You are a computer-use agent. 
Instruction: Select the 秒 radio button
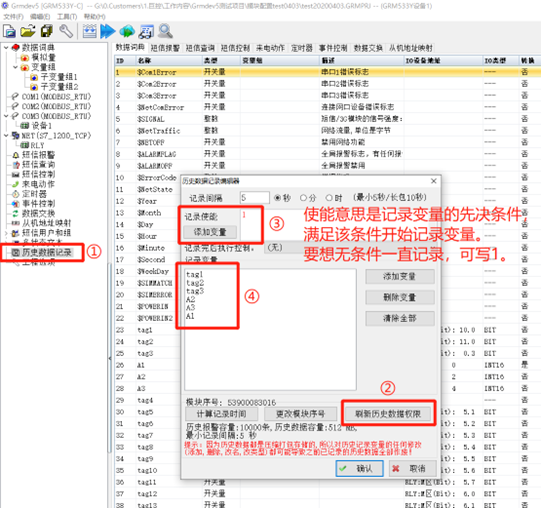tap(277, 198)
